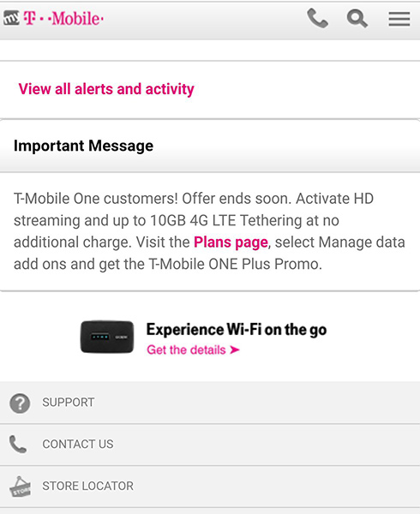Open the hamburger menu
Viewport: 420px width, 514px height.
coord(399,19)
